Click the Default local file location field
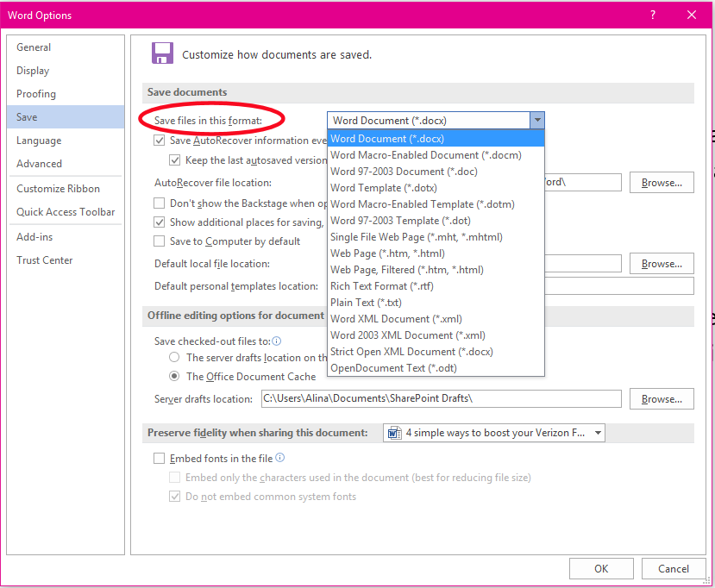This screenshot has height=588, width=715. [583, 264]
